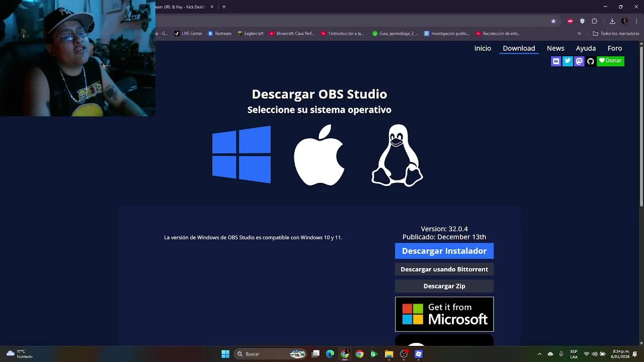644x362 pixels.
Task: Open the ESP LAA language indicator
Action: [574, 354]
